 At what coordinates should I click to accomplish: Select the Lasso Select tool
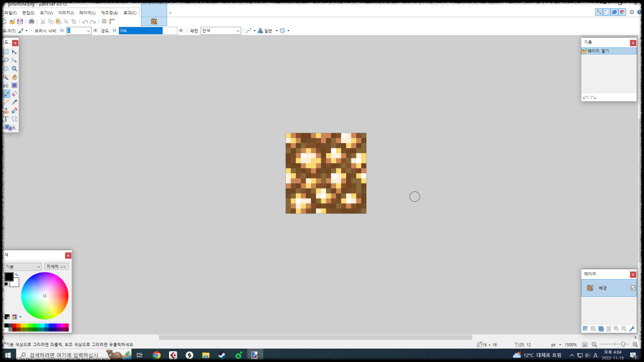[x=6, y=60]
